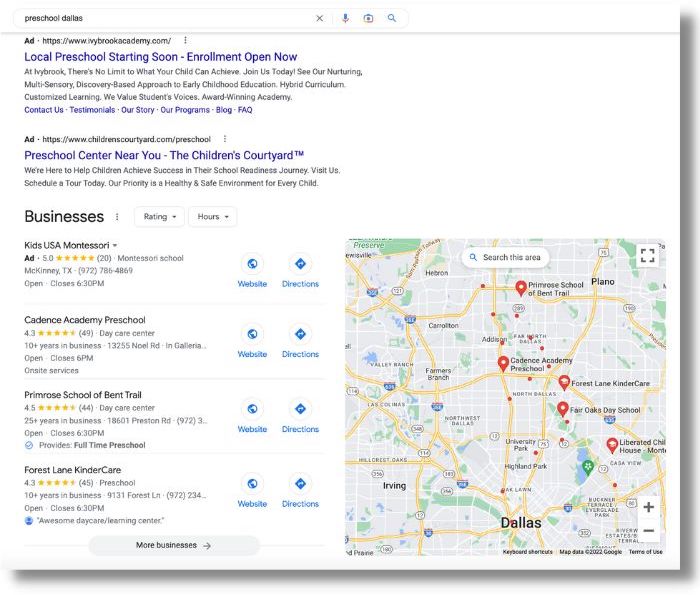
Task: Open Blog sitelink
Action: [x=224, y=110]
